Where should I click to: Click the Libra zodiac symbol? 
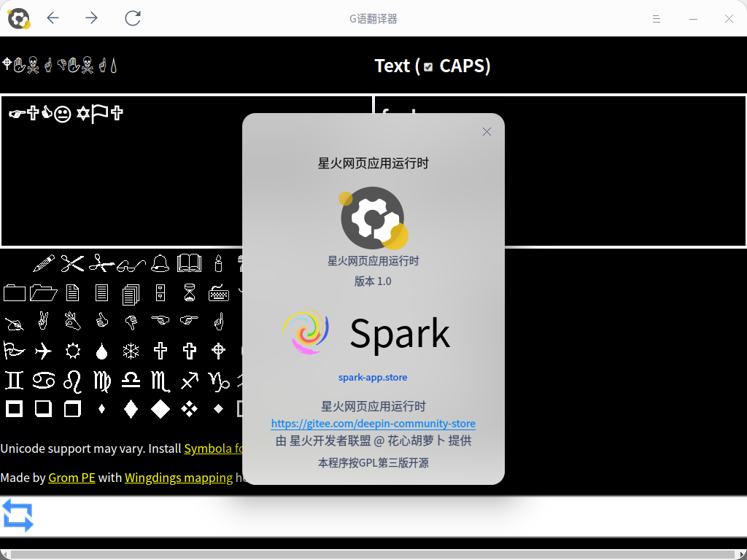click(x=131, y=380)
